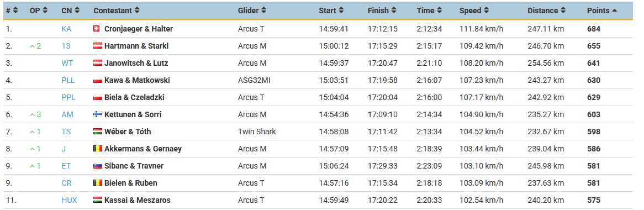Sort by the CN column header
Image resolution: width=644 pixels, height=210 pixels.
[x=71, y=11]
